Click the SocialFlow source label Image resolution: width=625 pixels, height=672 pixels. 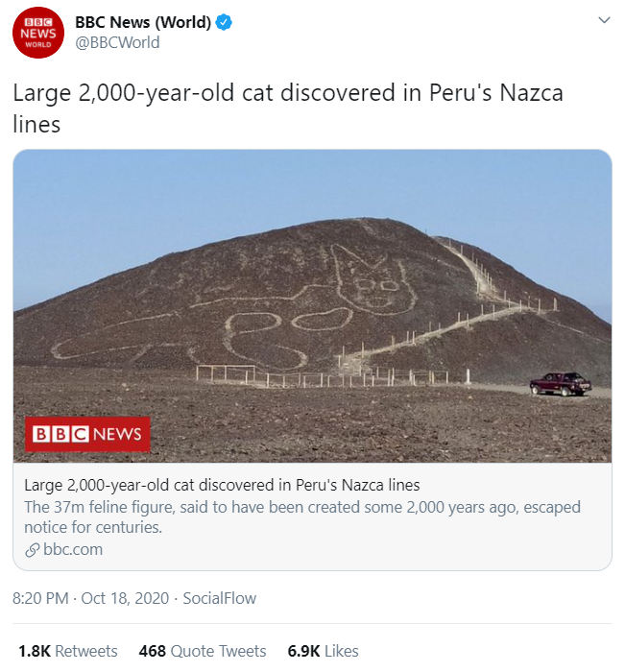[x=220, y=598]
